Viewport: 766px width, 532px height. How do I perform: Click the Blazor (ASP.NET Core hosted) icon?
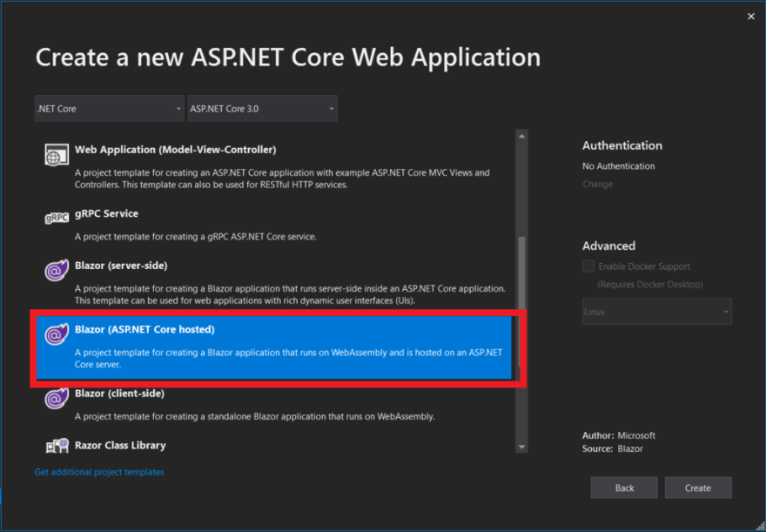click(x=57, y=334)
